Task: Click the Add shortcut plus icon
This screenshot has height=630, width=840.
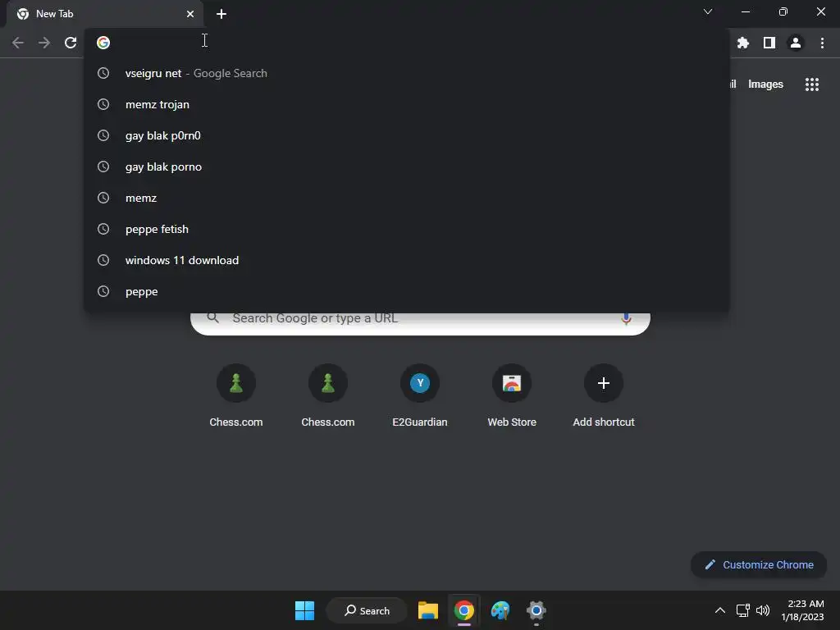Action: pos(603,383)
